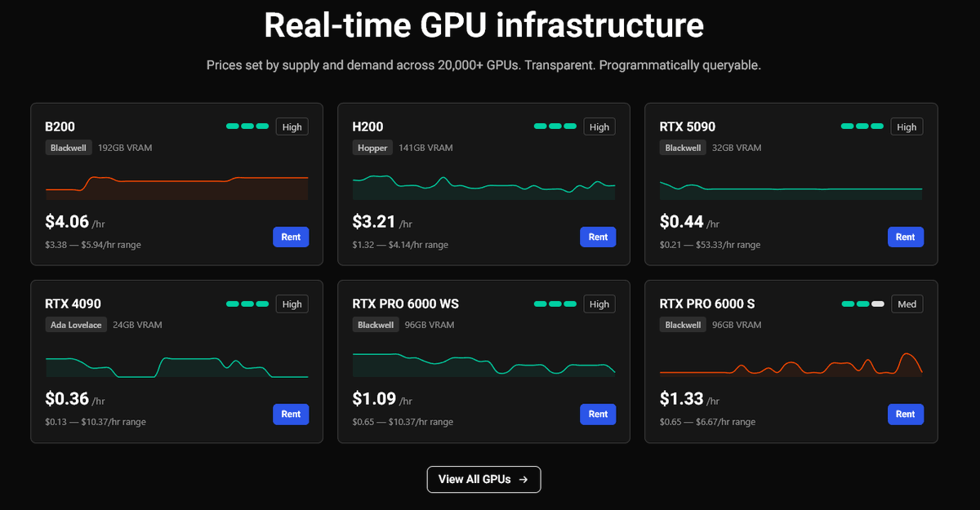Screen dimensions: 980x510
Task: Click the RTX 4090 price history chart
Action: pyautogui.click(x=177, y=366)
